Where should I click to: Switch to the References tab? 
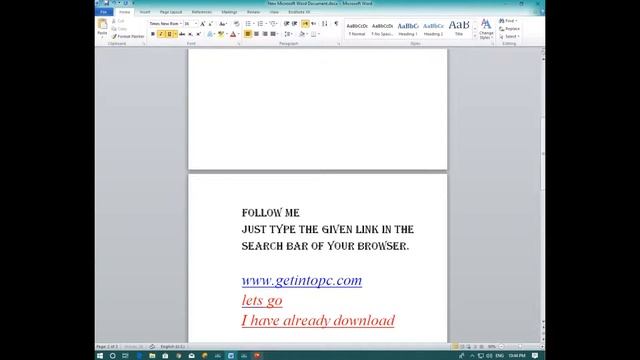(x=202, y=12)
